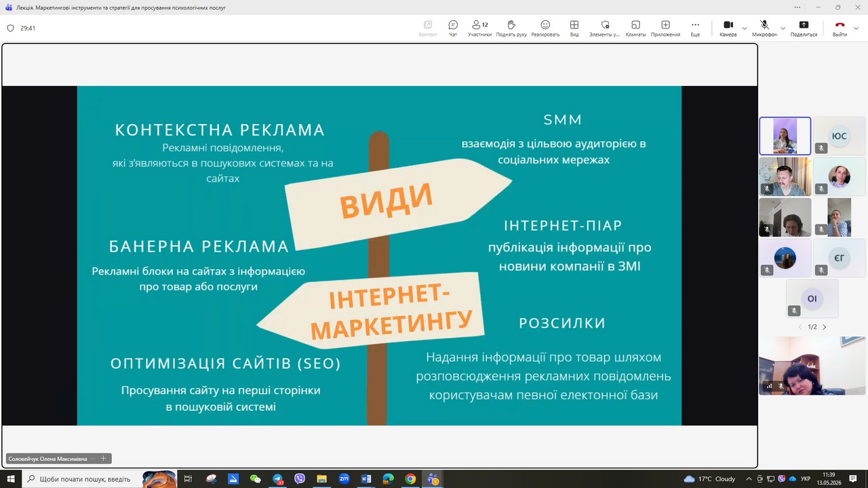Click the Windows taskbar search field

coord(83,479)
